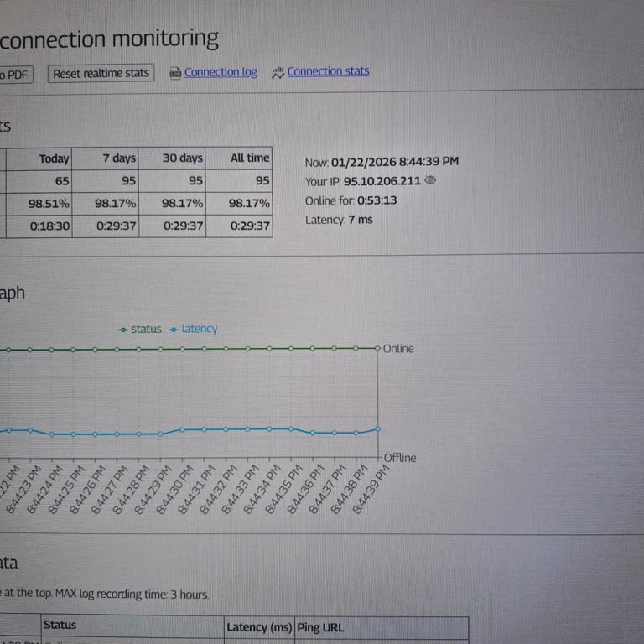Screen dimensions: 644x644
Task: Click the 8:44:30 PM axis label
Action: (174, 490)
